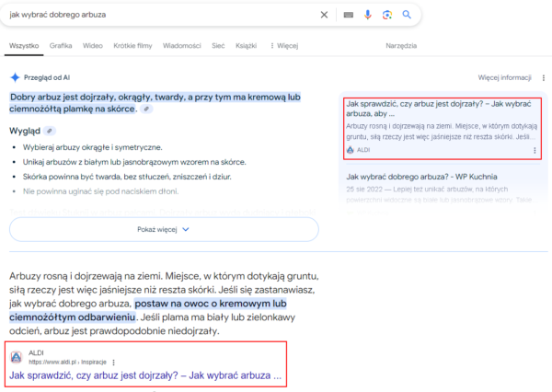Image resolution: width=552 pixels, height=392 pixels.
Task: Open the 'Jak sprawdzić, czy arbuz jest dojrzały' result link
Action: [x=145, y=375]
